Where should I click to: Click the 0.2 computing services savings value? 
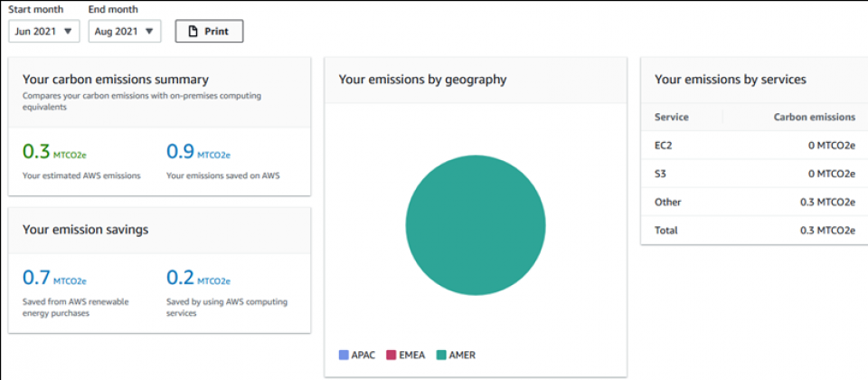[180, 278]
